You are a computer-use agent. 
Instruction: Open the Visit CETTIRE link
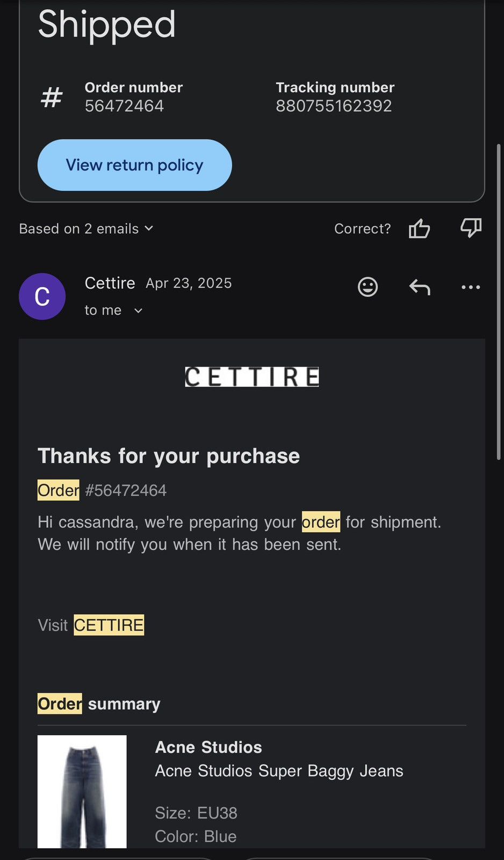109,625
